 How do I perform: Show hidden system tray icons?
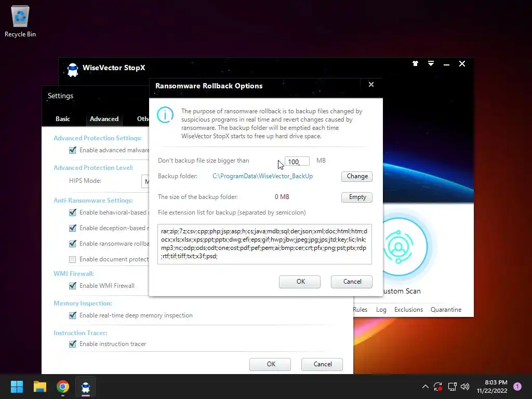click(425, 387)
